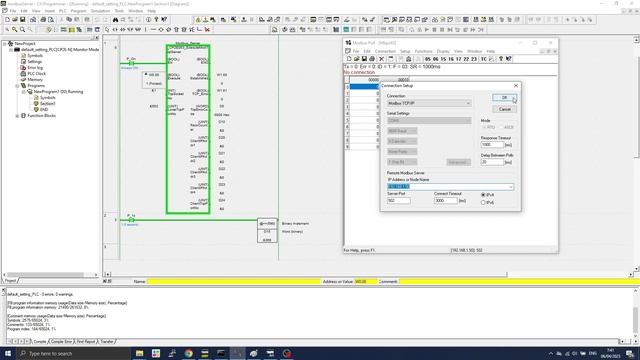Viewport: 640px width, 360px height.
Task: Open File Explorer from the taskbar
Action: tap(139, 353)
